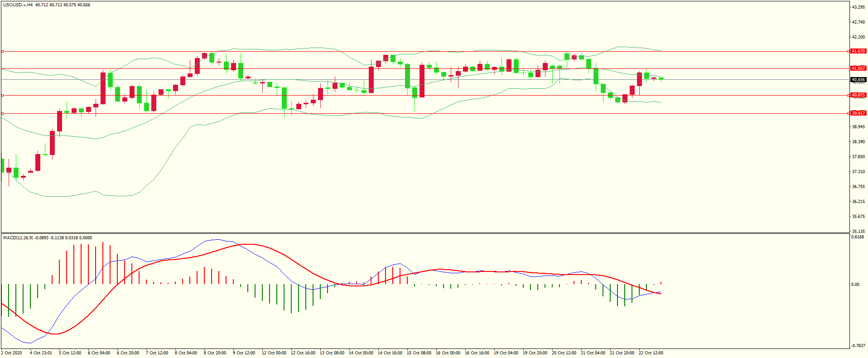Click the 6 Oct 04:00 time label
The image size is (868, 358).
[x=99, y=353]
